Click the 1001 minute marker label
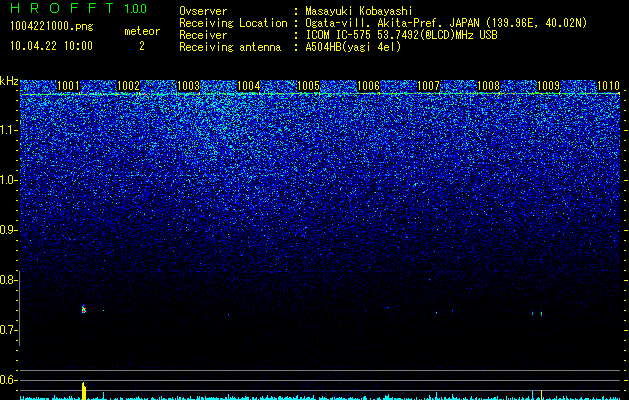This screenshot has height=400, width=629. 68,86
